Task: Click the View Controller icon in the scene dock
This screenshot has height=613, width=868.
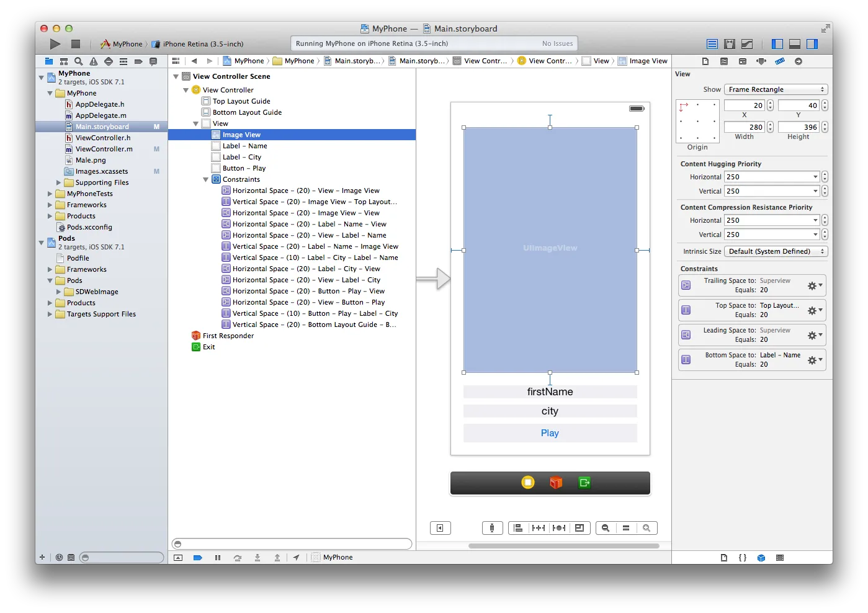Action: coord(528,483)
